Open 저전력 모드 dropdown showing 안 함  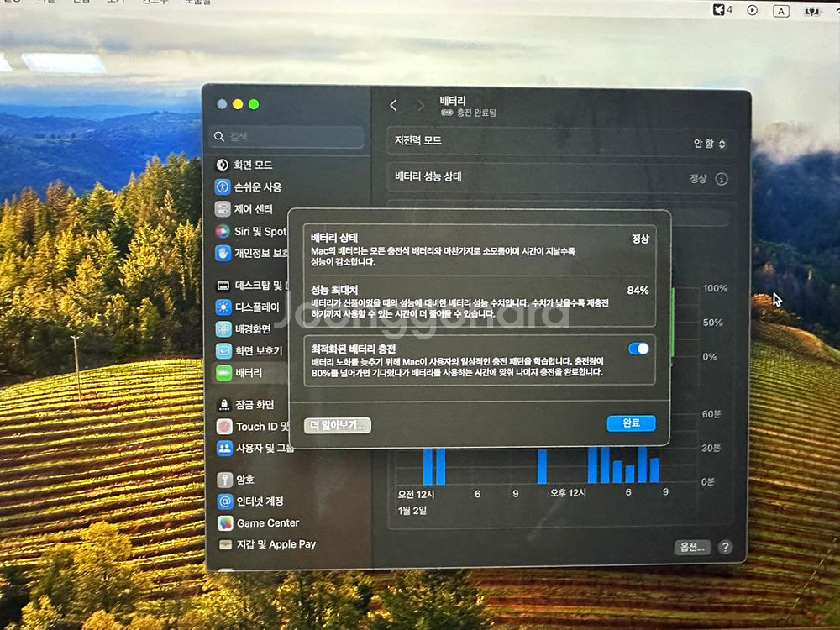pos(709,144)
